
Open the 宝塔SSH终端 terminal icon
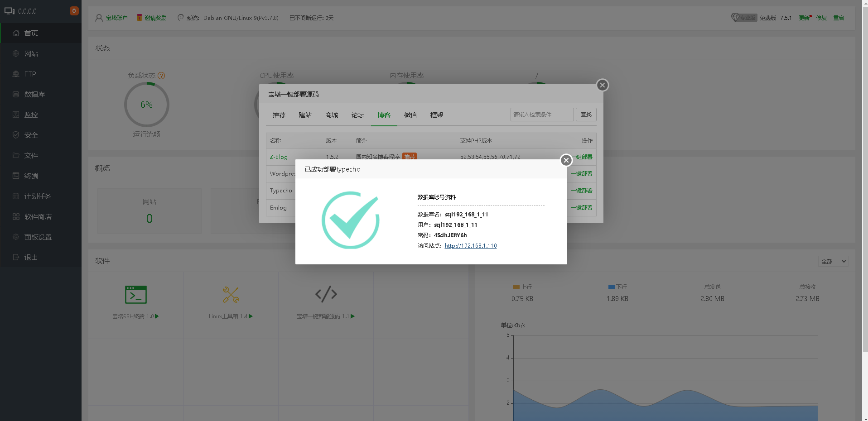pos(136,295)
